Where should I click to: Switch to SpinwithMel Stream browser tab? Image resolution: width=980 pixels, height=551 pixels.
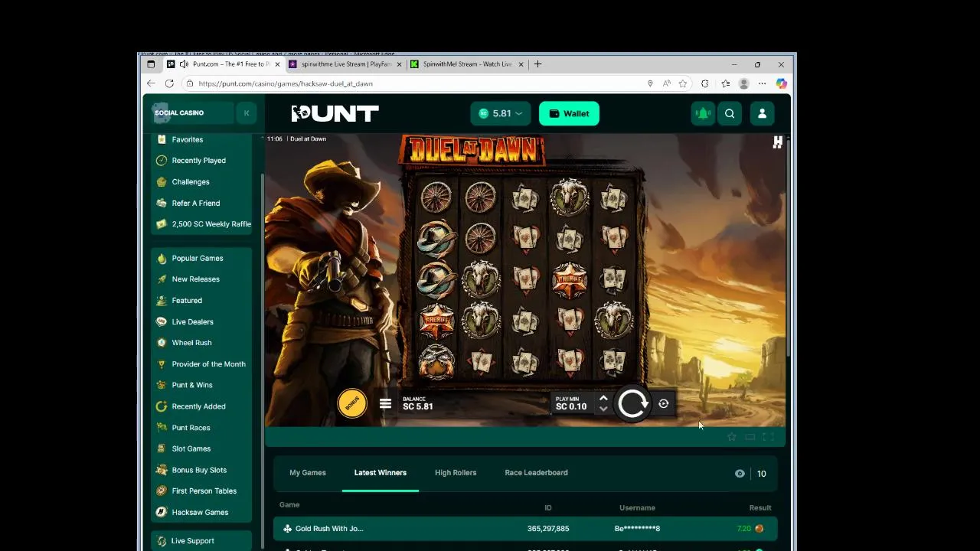[468, 64]
